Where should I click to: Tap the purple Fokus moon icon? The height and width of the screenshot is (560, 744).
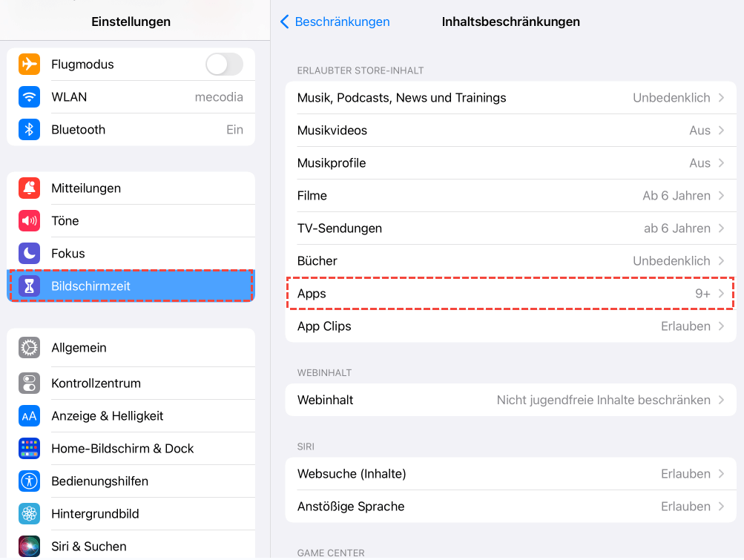tap(29, 254)
